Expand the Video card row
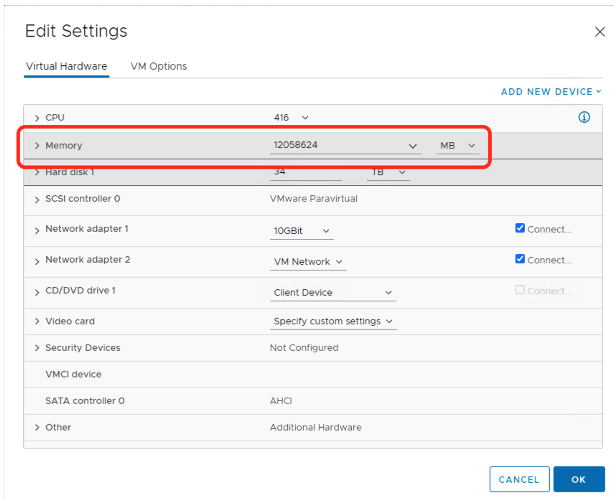 coord(37,322)
